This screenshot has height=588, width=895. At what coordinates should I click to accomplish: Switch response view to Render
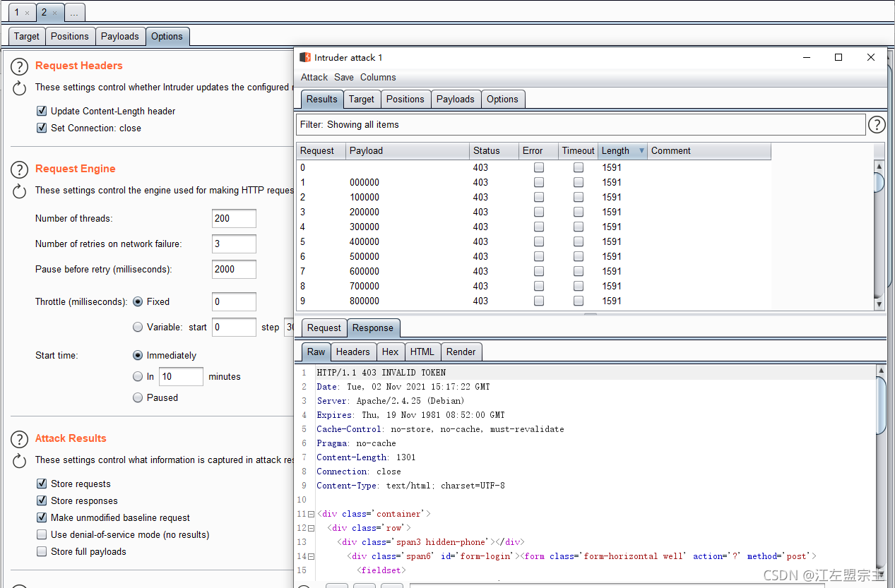461,352
